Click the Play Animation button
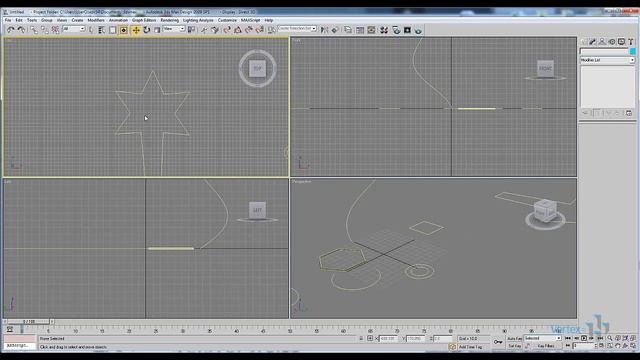 [584, 338]
